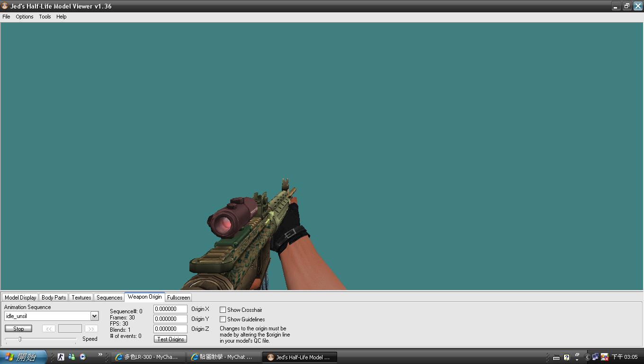Step to next frame with >> button
Screen dimensions: 644x364
[x=91, y=328]
